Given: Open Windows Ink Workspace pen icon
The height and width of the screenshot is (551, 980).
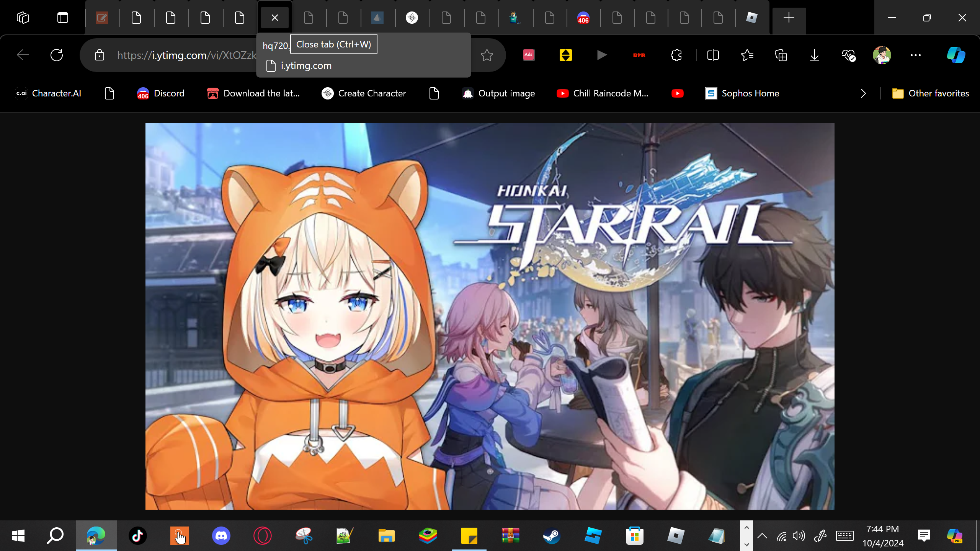Looking at the screenshot, I should point(820,536).
